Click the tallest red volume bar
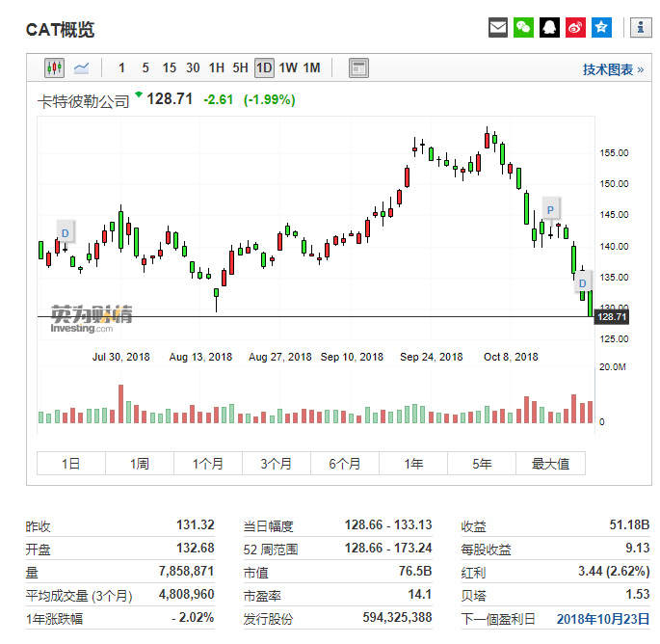Image resolution: width=660 pixels, height=644 pixels. pos(120,404)
